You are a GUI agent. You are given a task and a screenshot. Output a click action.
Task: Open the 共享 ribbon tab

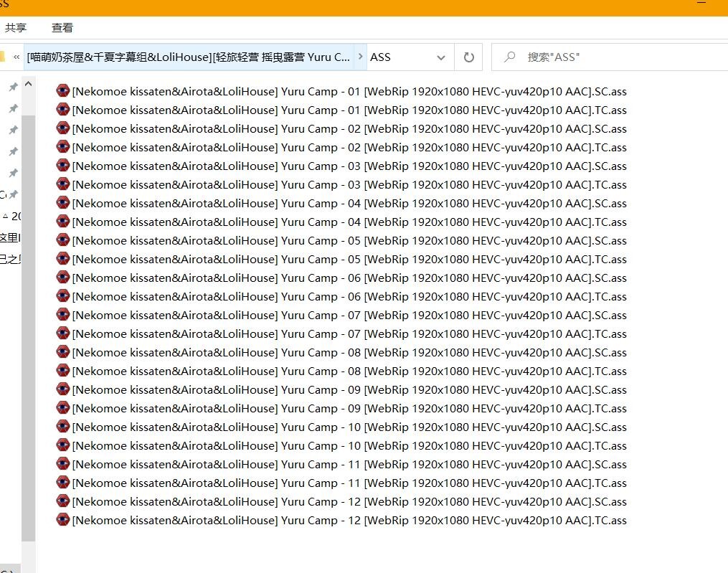pos(16,28)
